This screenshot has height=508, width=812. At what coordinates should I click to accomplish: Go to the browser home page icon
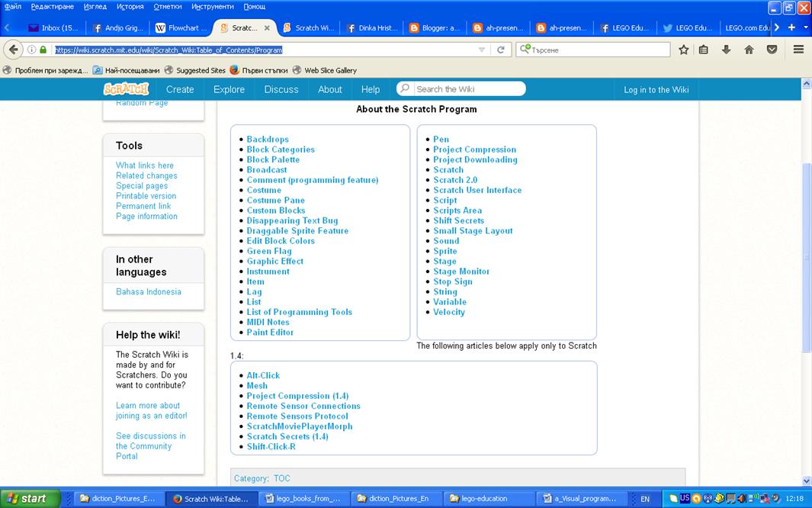point(748,49)
